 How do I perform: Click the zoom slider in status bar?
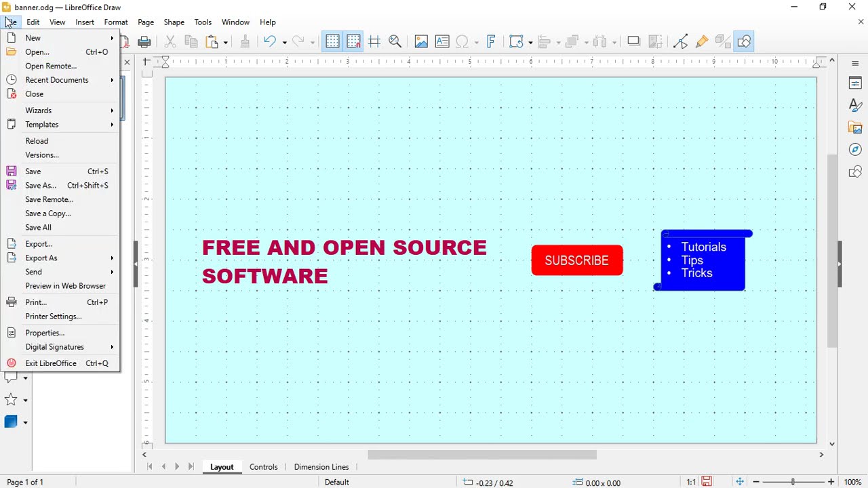click(x=793, y=482)
